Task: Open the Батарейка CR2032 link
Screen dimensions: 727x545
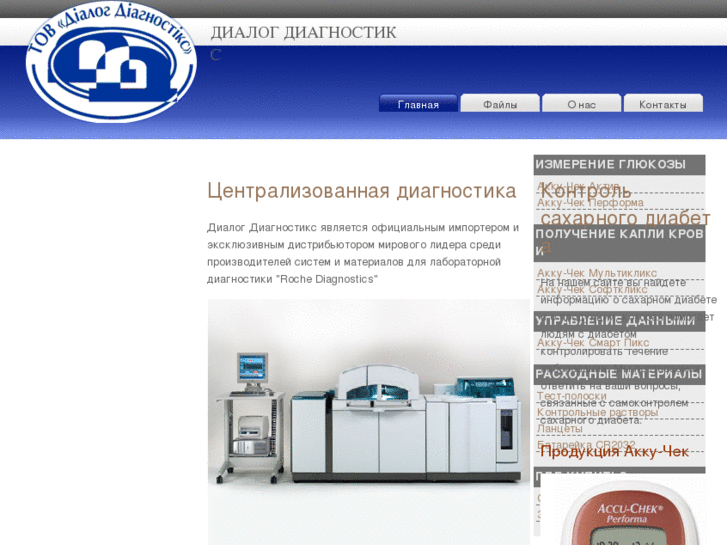Action: (586, 445)
